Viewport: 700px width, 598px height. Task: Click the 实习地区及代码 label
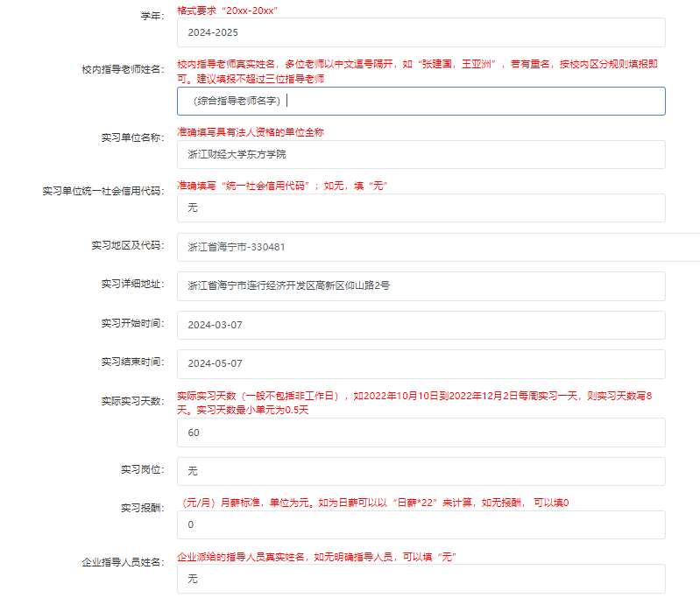[127, 245]
